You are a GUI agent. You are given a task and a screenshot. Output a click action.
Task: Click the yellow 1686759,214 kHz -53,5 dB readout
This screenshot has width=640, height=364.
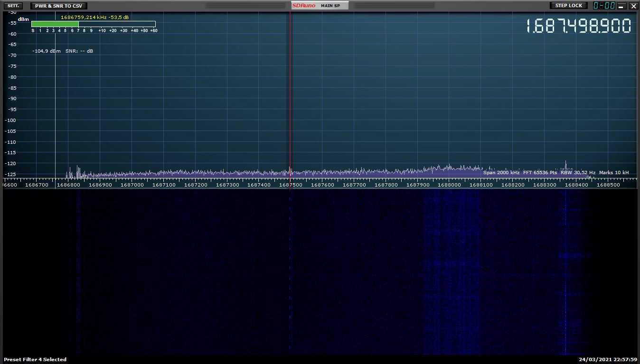(94, 17)
